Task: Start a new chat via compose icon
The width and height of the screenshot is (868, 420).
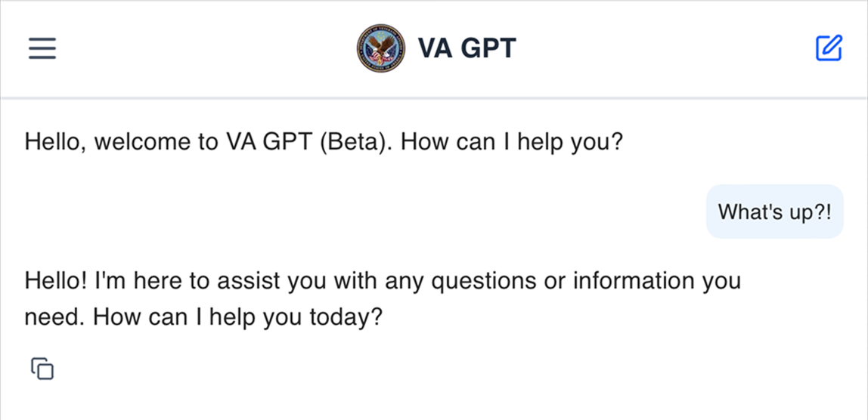Action: click(x=829, y=48)
